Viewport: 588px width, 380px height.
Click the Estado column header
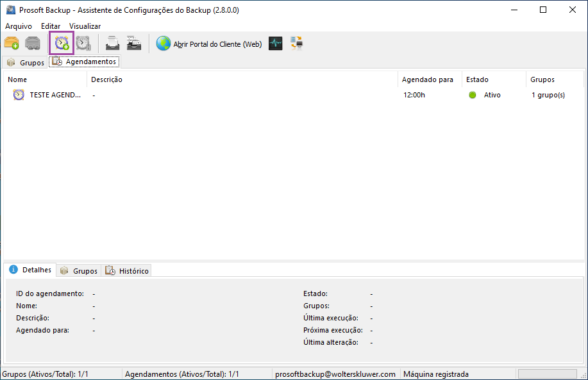click(x=494, y=79)
